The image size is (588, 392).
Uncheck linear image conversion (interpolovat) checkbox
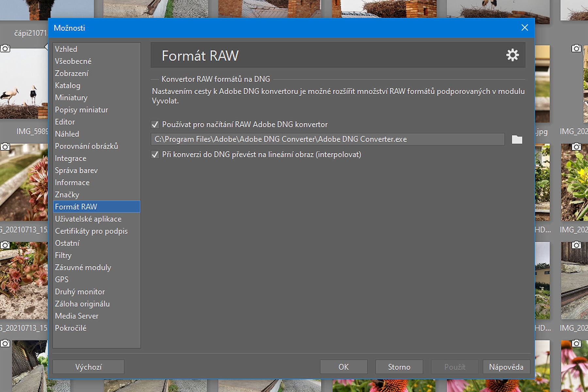tap(155, 155)
